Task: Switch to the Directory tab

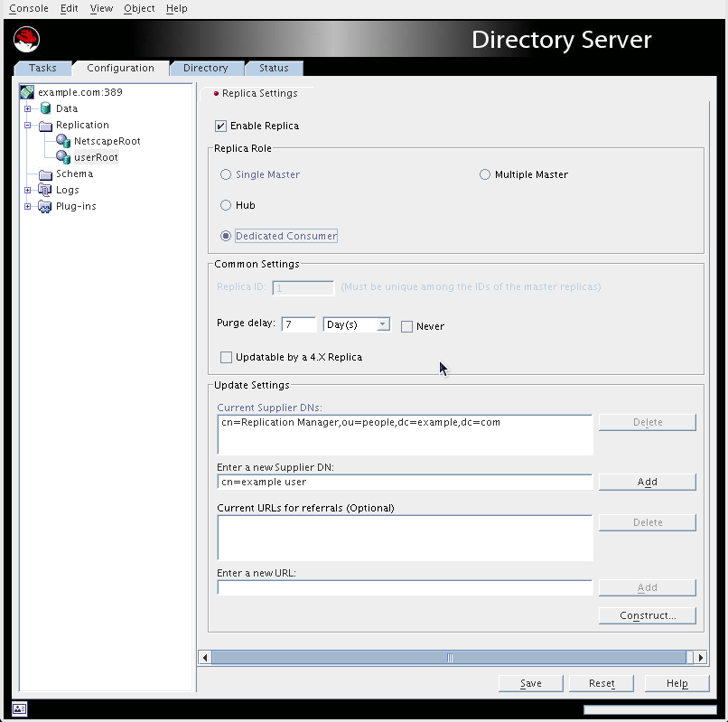Action: 205,68
